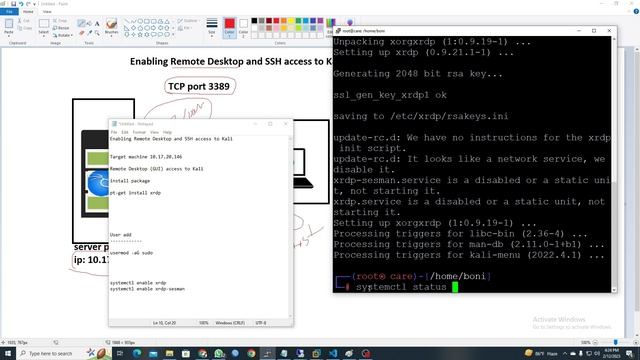Screen dimensions: 640x360
Task: Click the Brushes tool icon
Action: coord(111,24)
